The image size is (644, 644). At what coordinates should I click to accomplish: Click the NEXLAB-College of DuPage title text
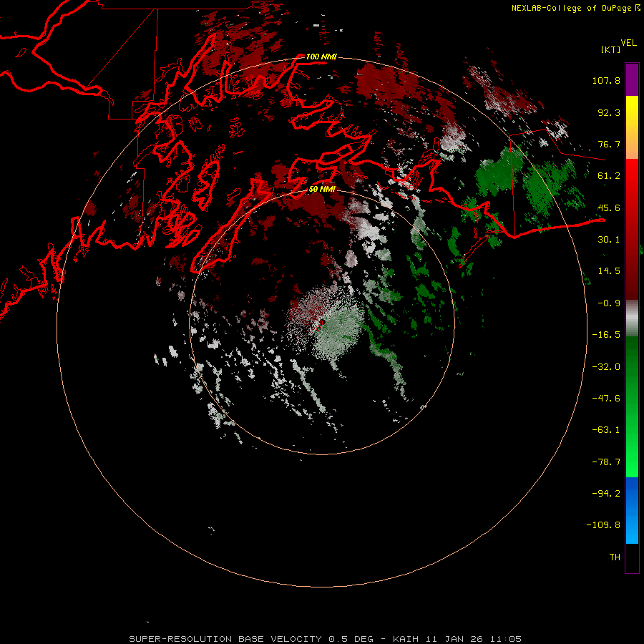pos(571,8)
